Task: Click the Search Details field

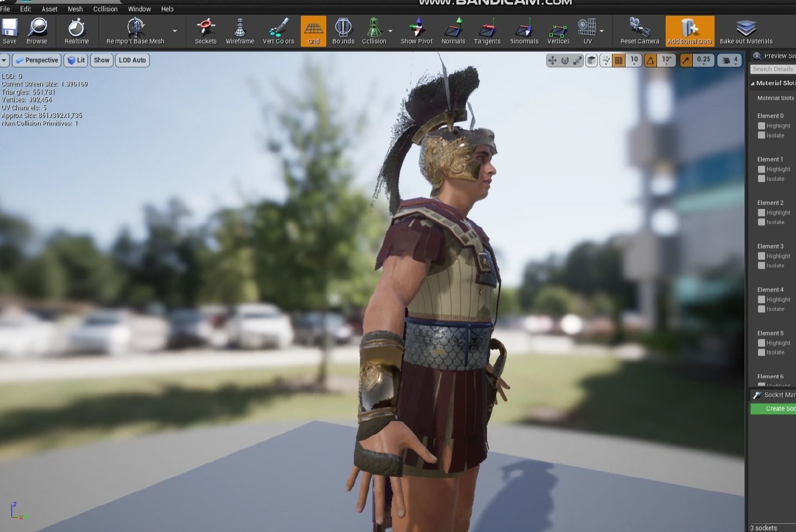Action: [x=772, y=69]
